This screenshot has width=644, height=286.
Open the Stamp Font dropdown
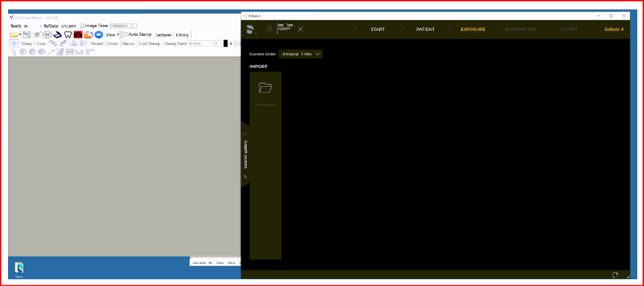200,43
